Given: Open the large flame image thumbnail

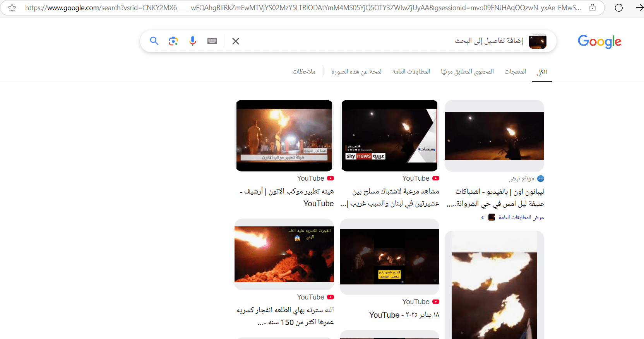Looking at the screenshot, I should 494,285.
